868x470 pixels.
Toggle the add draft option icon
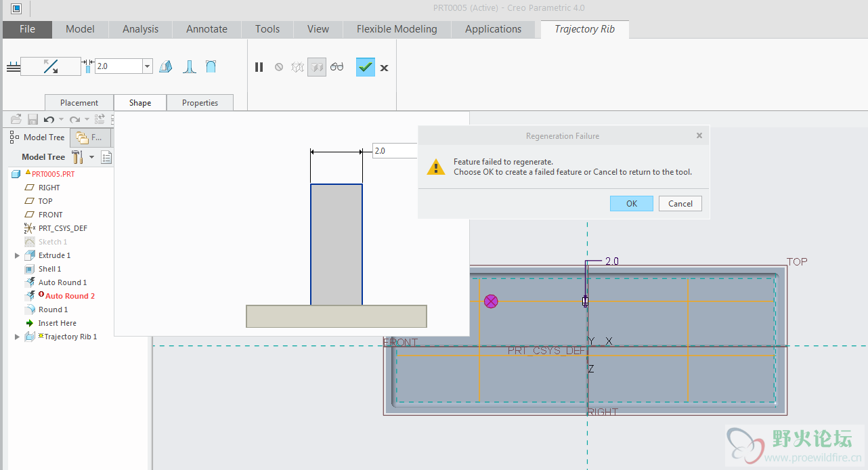point(166,66)
